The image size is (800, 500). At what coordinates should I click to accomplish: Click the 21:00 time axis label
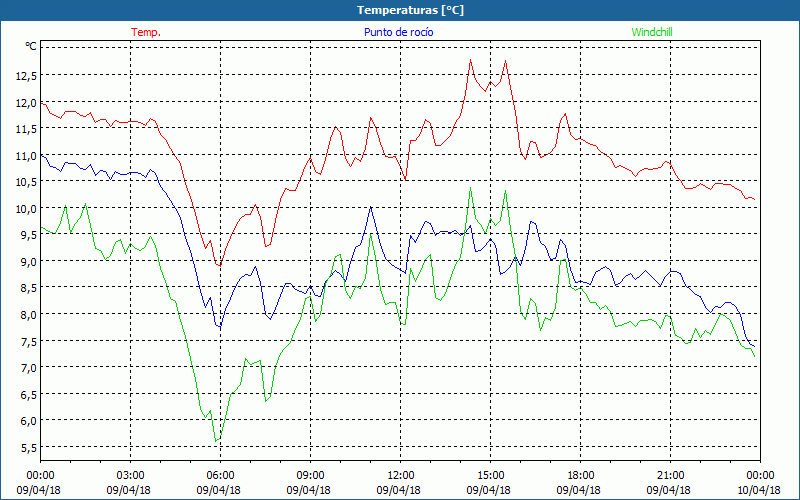[670, 476]
